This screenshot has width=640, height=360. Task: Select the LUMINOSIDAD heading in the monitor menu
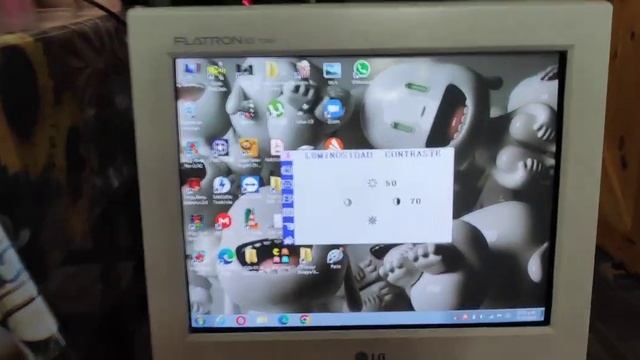click(x=339, y=155)
